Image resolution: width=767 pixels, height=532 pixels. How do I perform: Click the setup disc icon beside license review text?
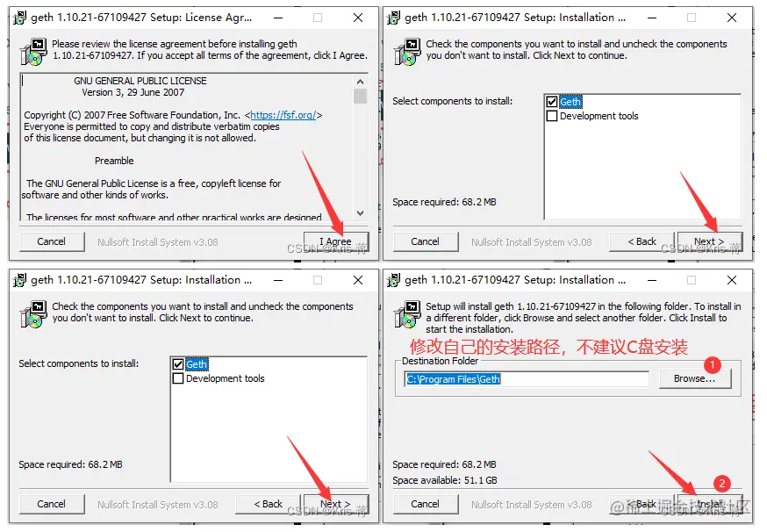click(x=33, y=52)
